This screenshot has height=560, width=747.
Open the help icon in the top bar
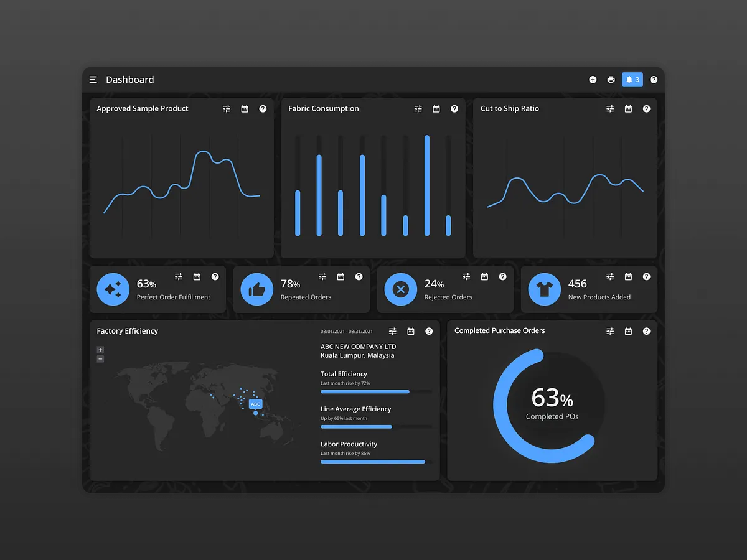pyautogui.click(x=654, y=80)
